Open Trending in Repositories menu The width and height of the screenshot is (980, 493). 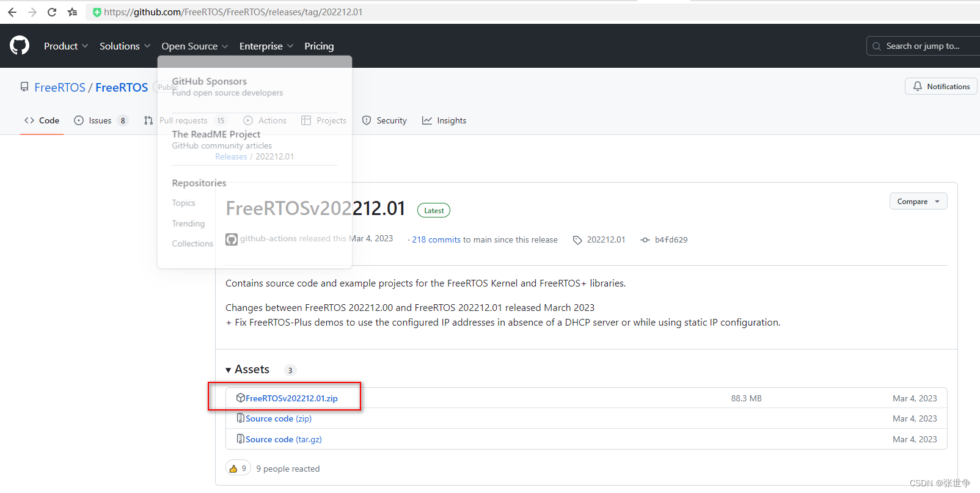click(188, 224)
